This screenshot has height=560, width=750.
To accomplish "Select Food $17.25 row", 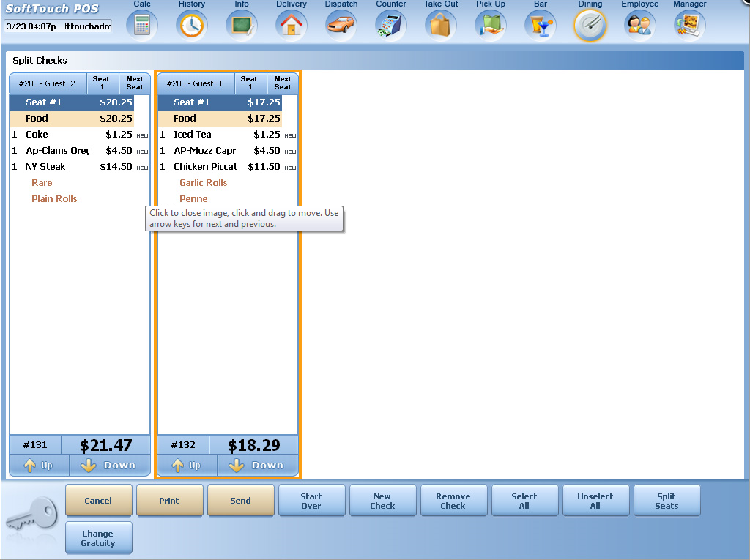I will pyautogui.click(x=220, y=119).
